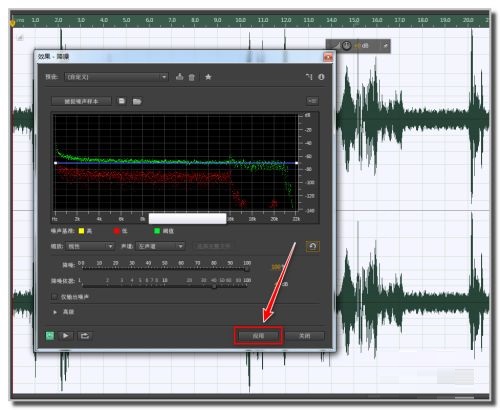Expand the Advanced section triangle

pos(55,312)
